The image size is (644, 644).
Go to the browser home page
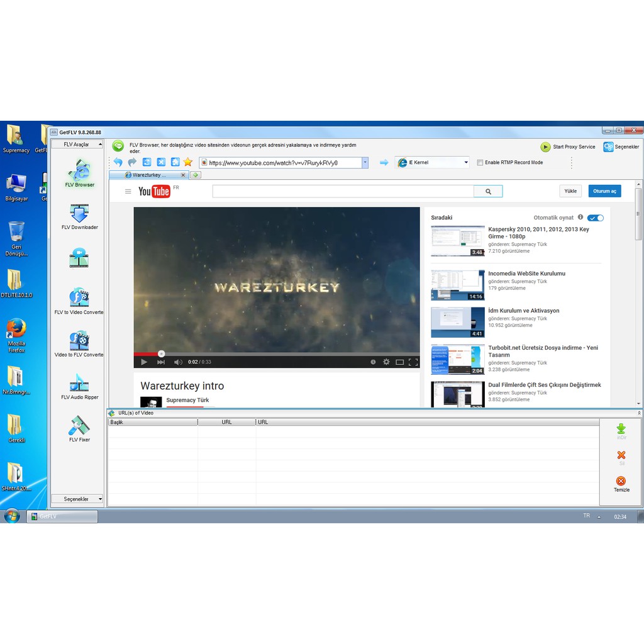click(175, 162)
